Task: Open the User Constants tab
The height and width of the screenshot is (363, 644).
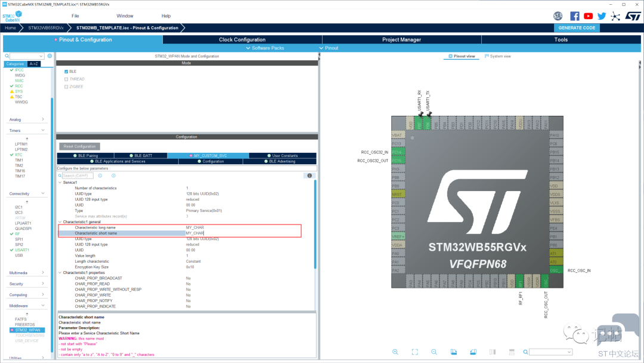Action: (x=283, y=155)
